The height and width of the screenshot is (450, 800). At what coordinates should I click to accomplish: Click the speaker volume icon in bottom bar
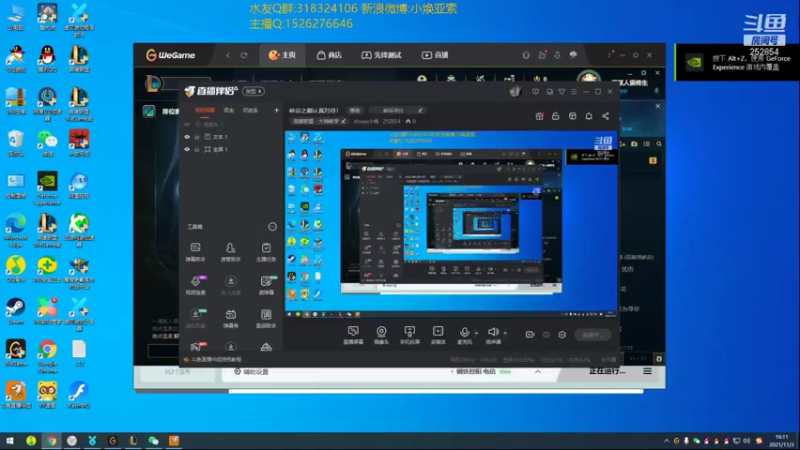point(493,332)
